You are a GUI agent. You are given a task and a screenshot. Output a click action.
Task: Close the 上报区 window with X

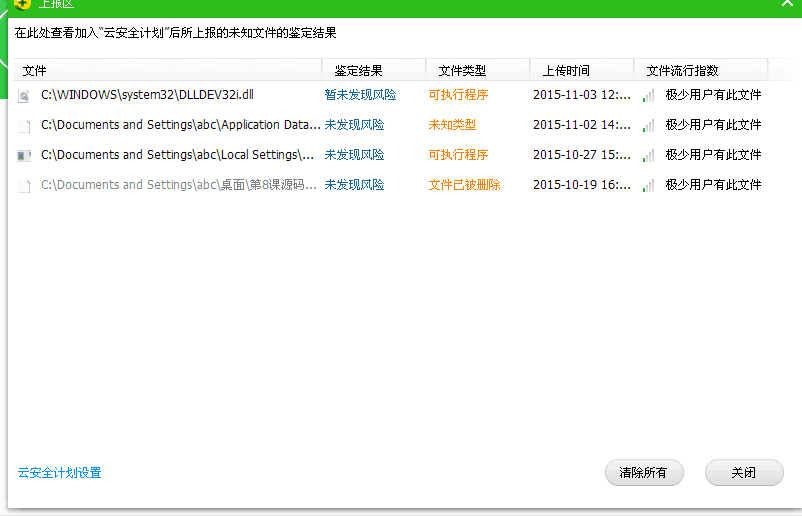(x=787, y=4)
